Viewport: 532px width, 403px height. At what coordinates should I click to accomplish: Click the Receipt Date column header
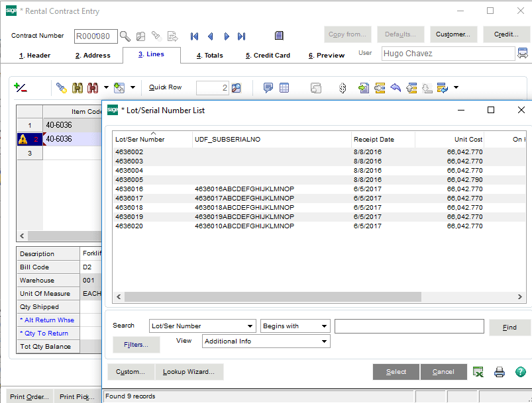(x=383, y=140)
